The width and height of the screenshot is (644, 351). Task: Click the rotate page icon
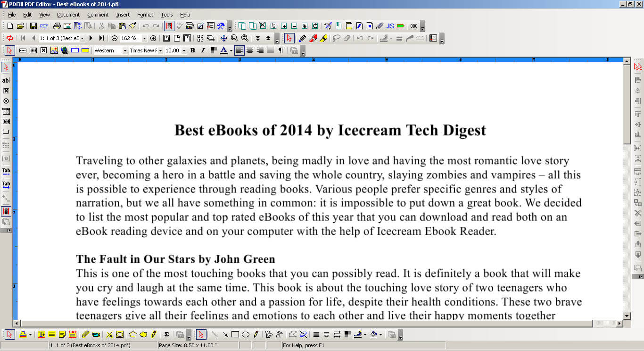[314, 26]
